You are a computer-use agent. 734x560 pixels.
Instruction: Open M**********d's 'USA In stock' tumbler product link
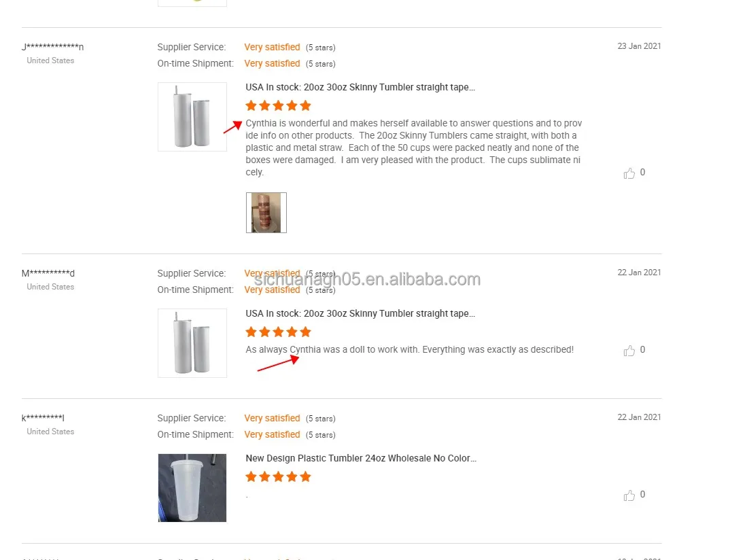[360, 313]
